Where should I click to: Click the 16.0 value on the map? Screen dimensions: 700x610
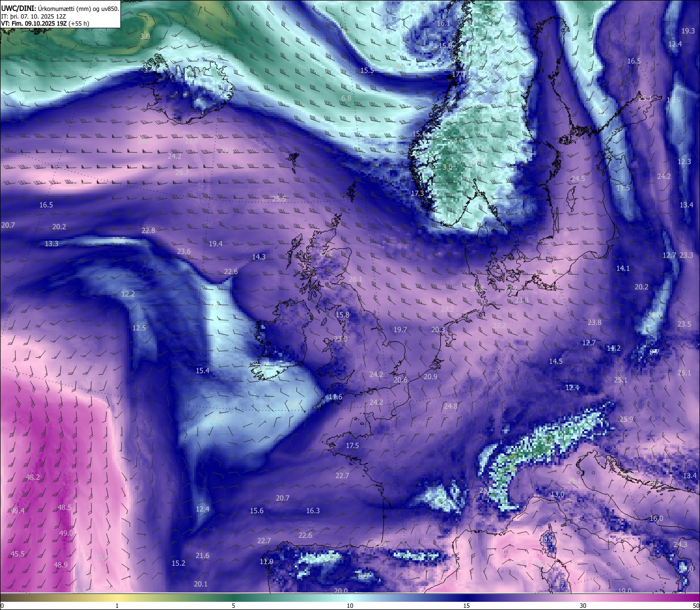[656, 518]
